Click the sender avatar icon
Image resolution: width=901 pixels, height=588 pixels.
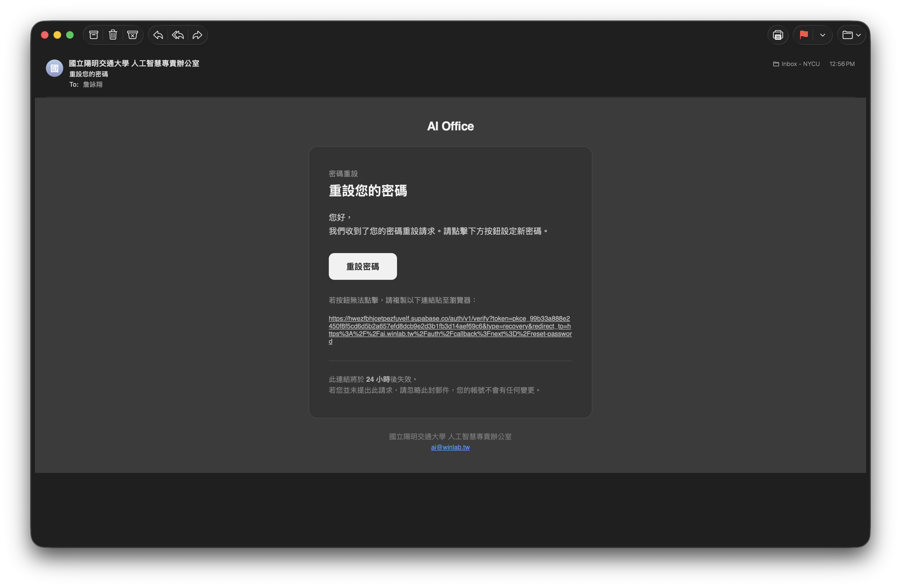55,68
